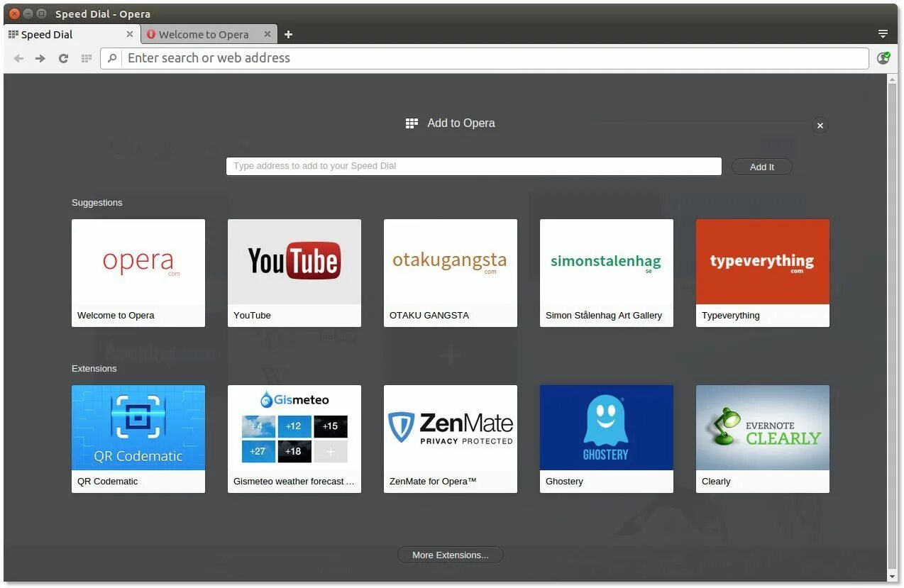
Task: Click the 'ZenMate for Opera™' caption
Action: click(x=433, y=482)
